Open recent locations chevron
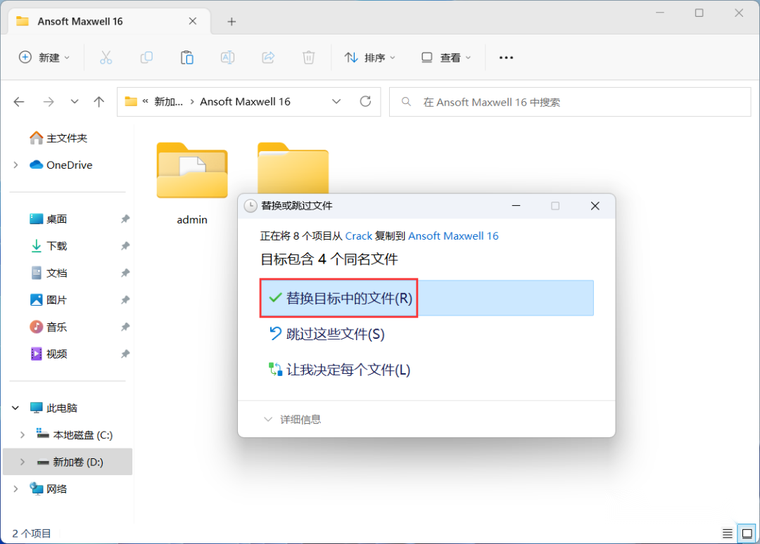The height and width of the screenshot is (544, 760). [x=74, y=102]
